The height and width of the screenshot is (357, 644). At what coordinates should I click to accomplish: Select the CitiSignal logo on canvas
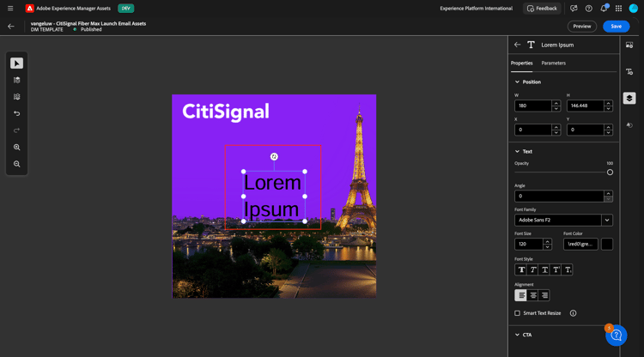point(226,112)
